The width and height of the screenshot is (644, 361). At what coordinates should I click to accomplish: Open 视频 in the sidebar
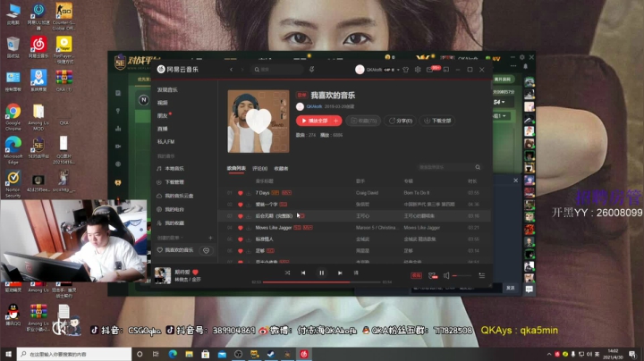tap(163, 103)
